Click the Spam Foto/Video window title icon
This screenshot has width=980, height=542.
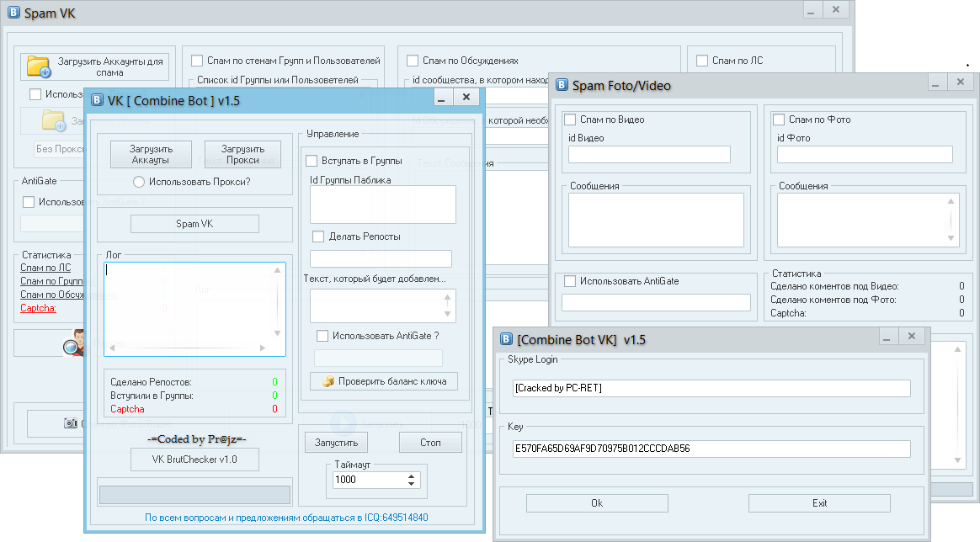(562, 85)
